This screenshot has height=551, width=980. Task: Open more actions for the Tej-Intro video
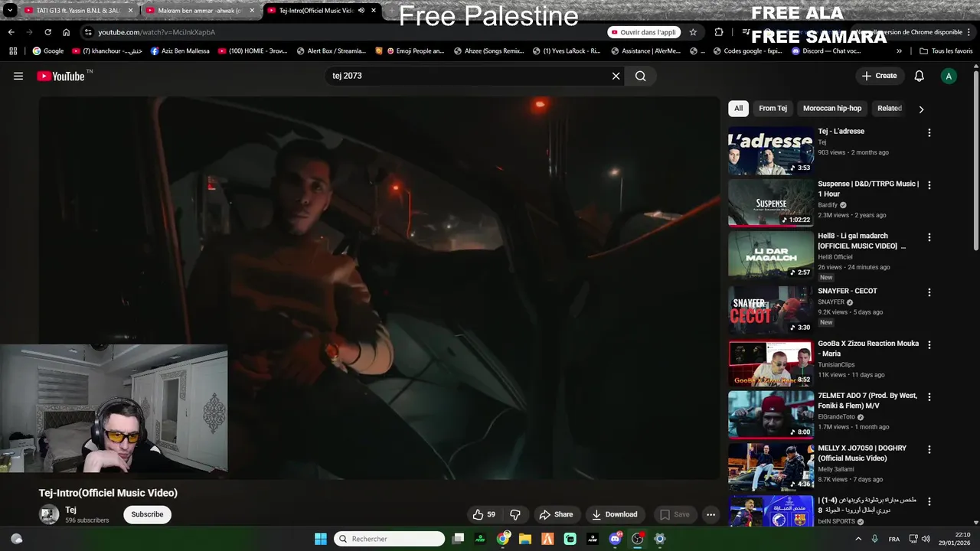(x=710, y=514)
